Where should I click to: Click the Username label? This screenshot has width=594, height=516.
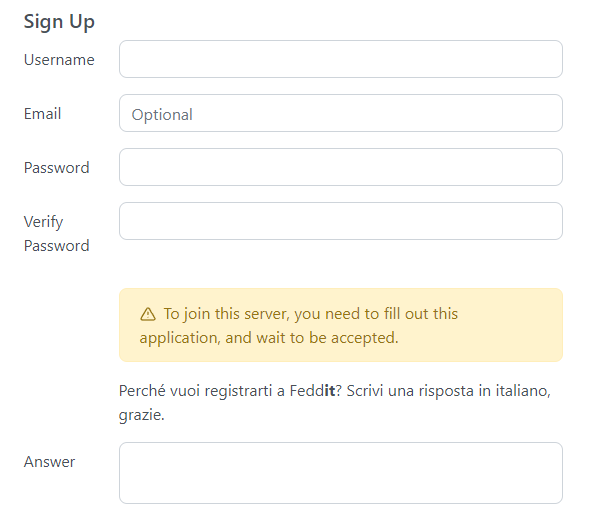[59, 60]
